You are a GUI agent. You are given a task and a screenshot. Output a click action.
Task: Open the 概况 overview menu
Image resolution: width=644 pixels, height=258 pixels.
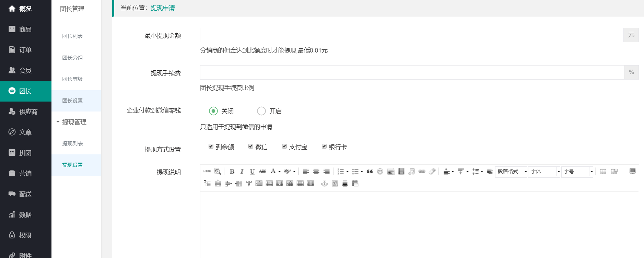coord(26,9)
